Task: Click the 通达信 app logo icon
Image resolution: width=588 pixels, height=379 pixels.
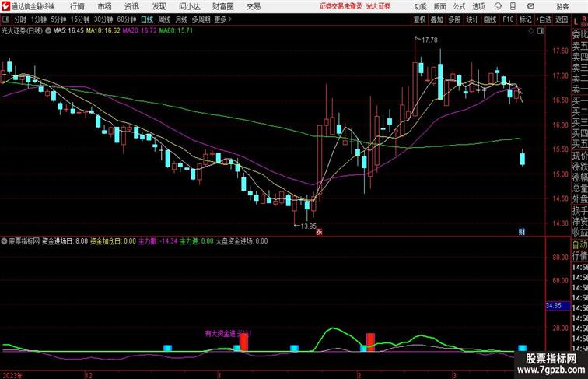Action: (5, 6)
